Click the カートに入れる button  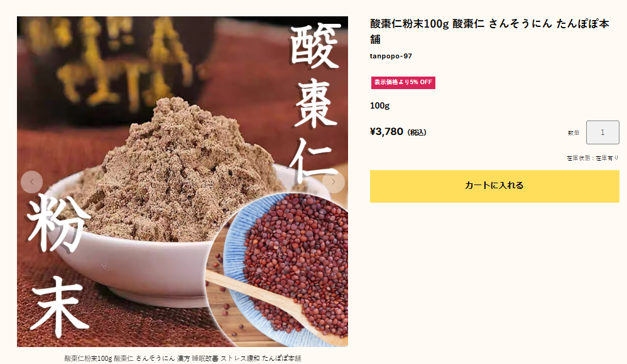coord(494,186)
